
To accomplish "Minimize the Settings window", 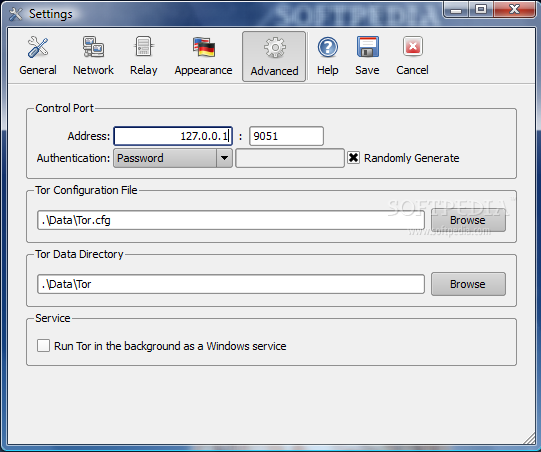I will (x=456, y=9).
